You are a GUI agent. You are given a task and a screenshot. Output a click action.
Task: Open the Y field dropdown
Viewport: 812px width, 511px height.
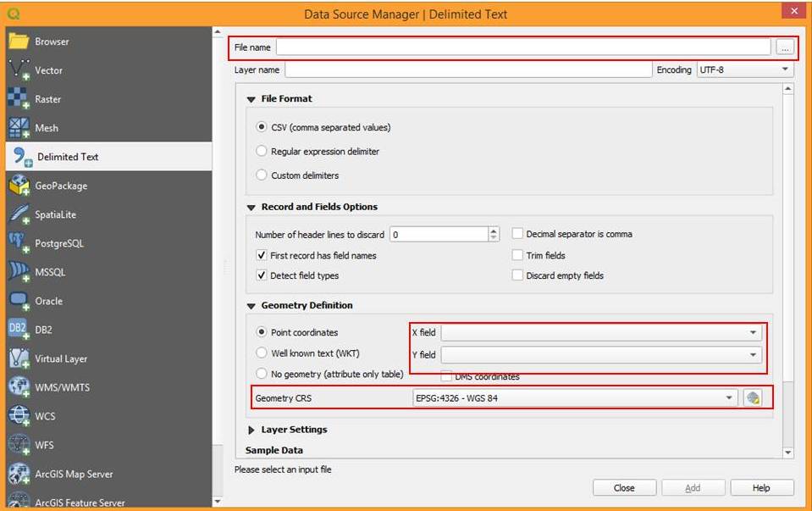[x=600, y=354]
